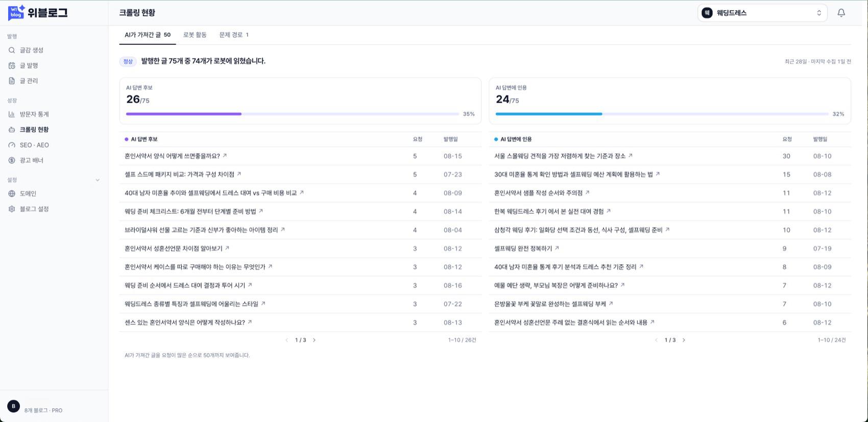The image size is (868, 422).
Task: Open post 혼인서약서 성혼선언문 차이점 알아보기
Action: click(x=174, y=249)
